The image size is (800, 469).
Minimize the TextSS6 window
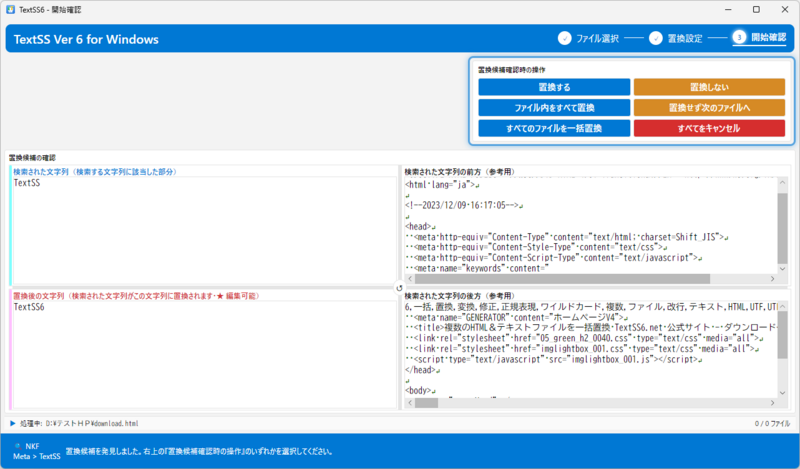[728, 10]
